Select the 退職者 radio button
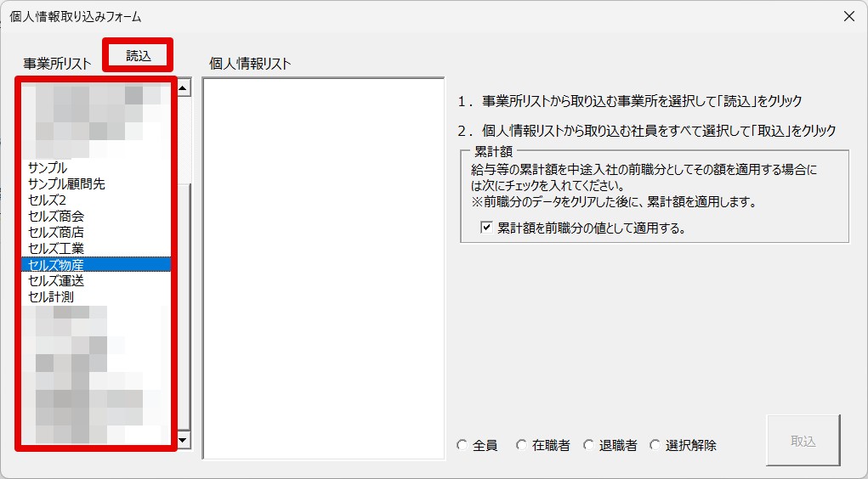The image size is (868, 479). click(x=588, y=445)
